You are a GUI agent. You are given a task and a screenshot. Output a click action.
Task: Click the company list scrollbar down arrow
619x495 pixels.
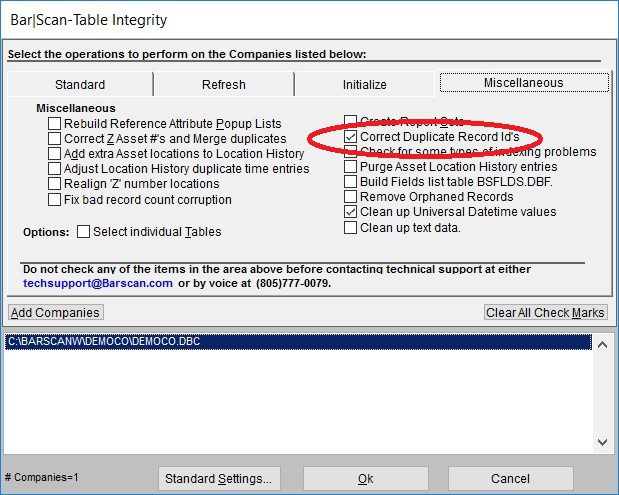coord(603,441)
